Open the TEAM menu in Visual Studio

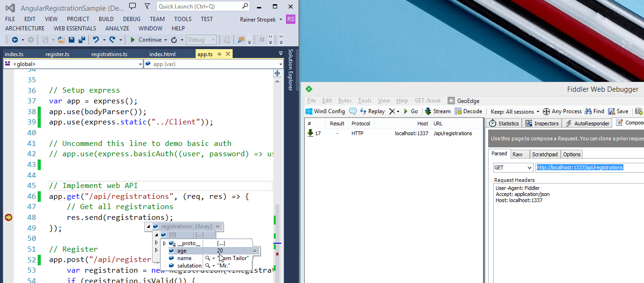157,19
